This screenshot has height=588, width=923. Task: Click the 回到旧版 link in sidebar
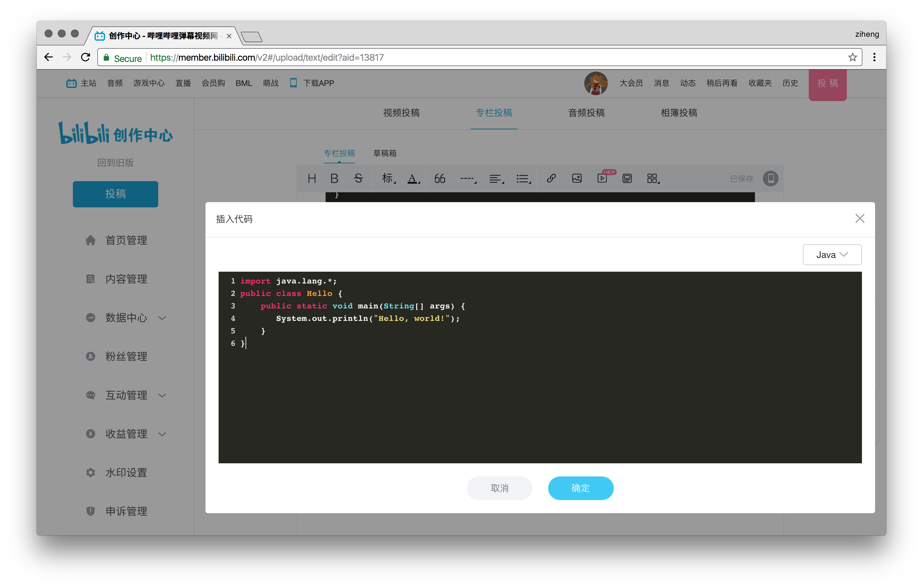point(116,162)
